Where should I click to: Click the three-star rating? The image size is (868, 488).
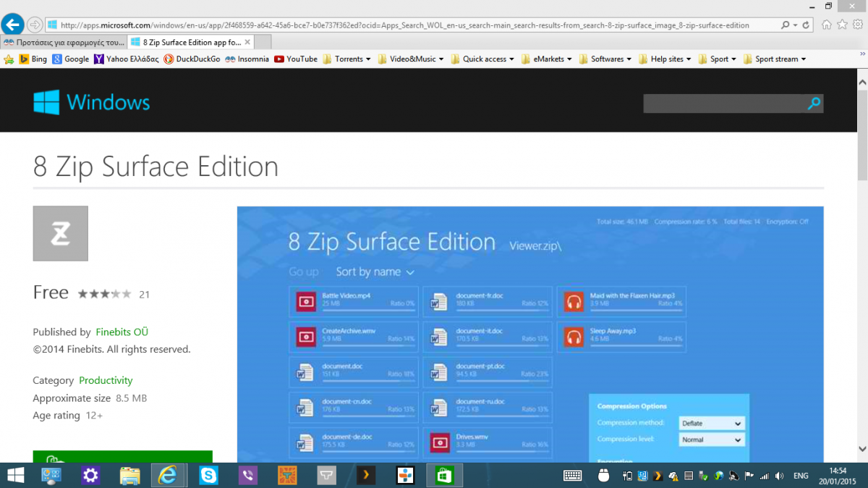(104, 294)
